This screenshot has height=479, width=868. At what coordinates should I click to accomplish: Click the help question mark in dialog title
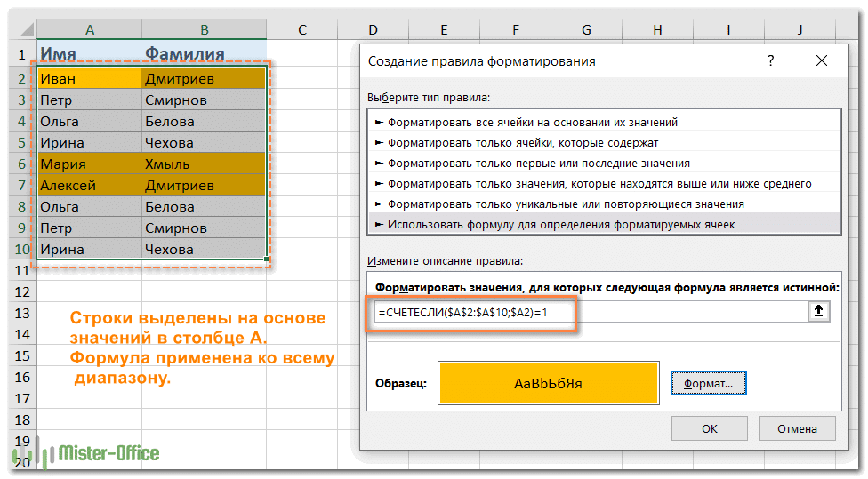770,61
